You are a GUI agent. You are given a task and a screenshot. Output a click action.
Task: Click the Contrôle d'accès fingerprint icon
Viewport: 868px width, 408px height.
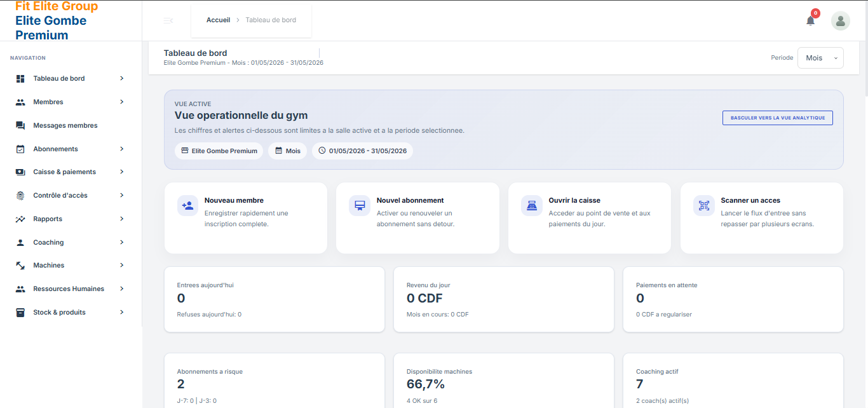click(x=20, y=195)
